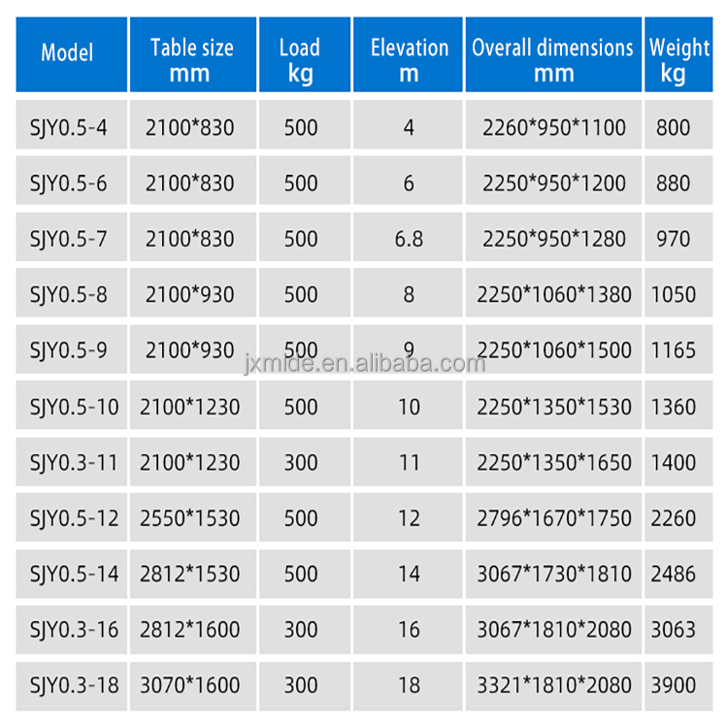The image size is (728, 728).
Task: Select model SJY0.5-4 cell
Action: [68, 127]
